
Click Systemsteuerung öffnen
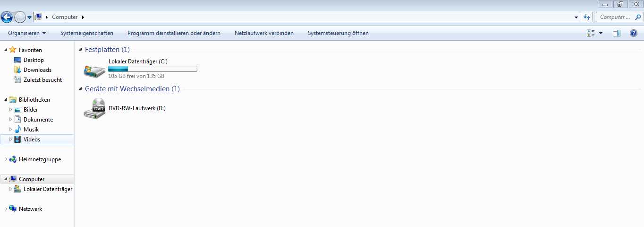point(338,33)
